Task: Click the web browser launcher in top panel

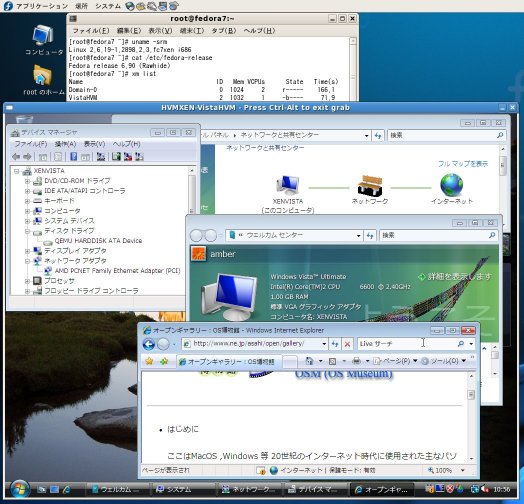Action: [x=130, y=6]
